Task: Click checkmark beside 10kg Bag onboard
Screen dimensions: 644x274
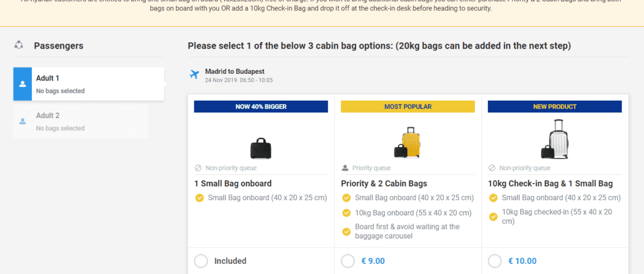Action: tap(347, 213)
